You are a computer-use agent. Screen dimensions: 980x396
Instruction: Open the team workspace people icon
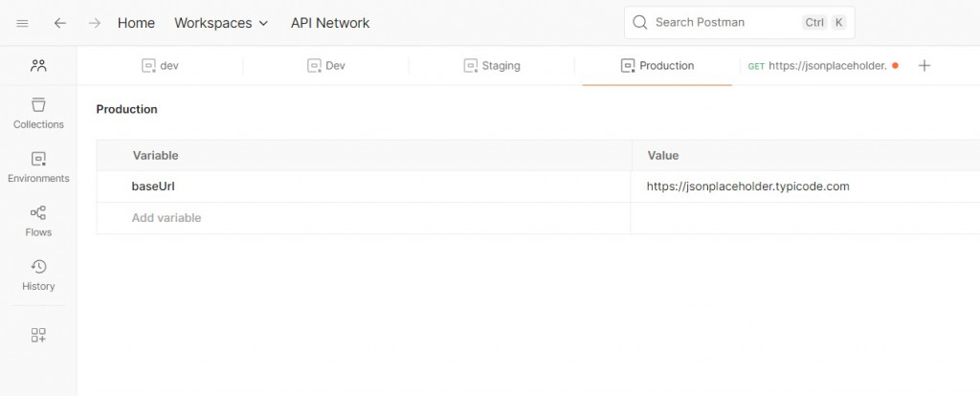point(38,66)
